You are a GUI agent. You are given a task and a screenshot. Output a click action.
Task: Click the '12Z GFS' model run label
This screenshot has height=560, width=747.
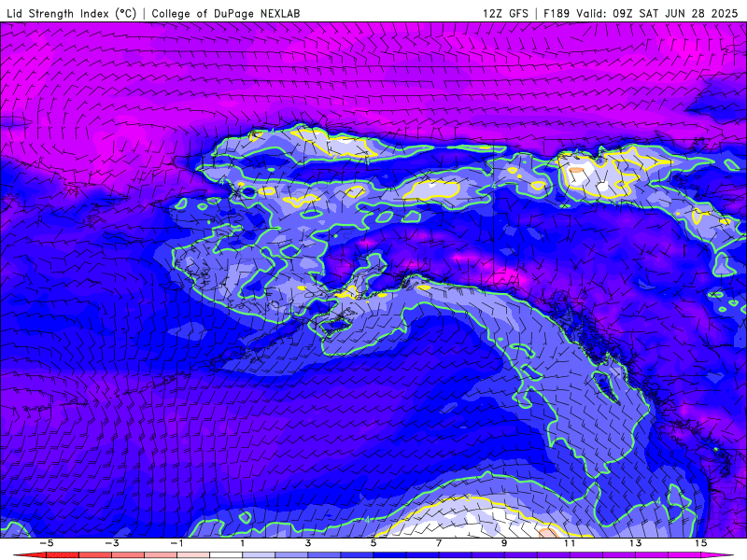click(x=505, y=14)
